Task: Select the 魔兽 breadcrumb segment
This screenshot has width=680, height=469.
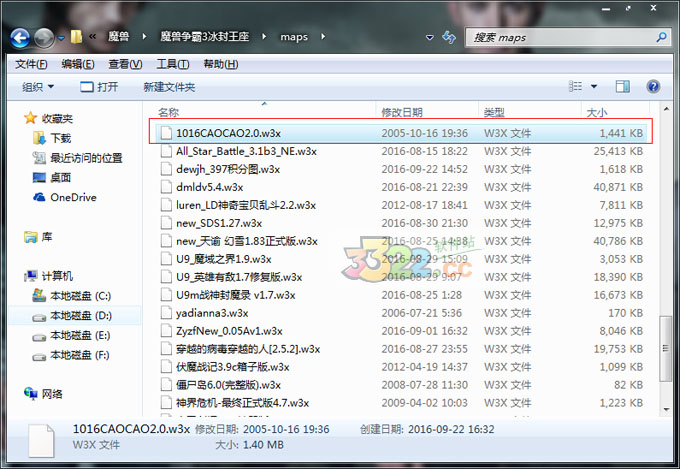Action: [118, 36]
